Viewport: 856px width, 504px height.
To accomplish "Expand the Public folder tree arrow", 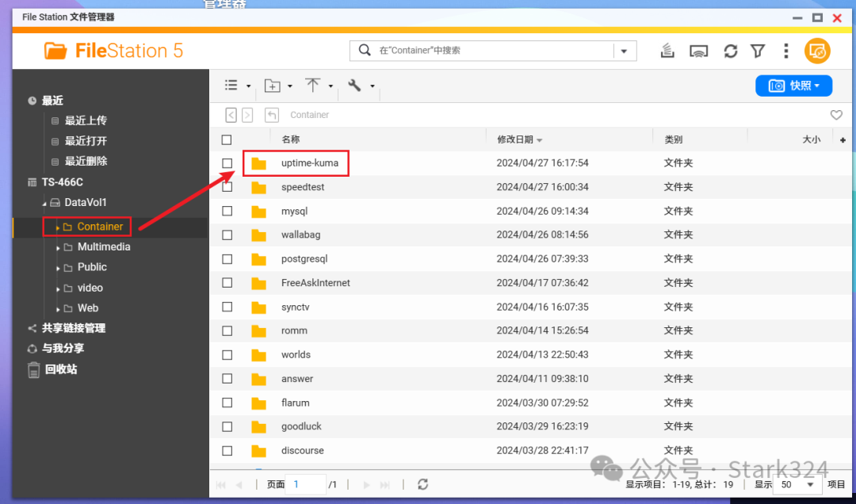I will point(57,269).
